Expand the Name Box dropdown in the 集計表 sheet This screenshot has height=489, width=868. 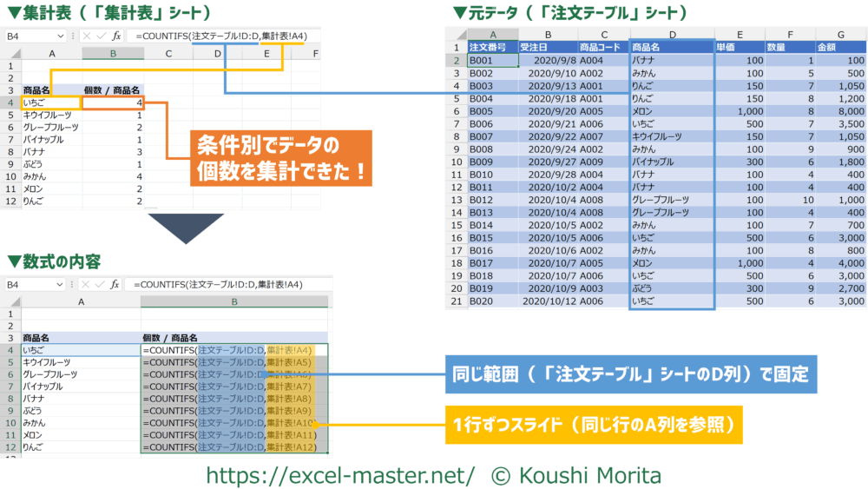coord(60,36)
